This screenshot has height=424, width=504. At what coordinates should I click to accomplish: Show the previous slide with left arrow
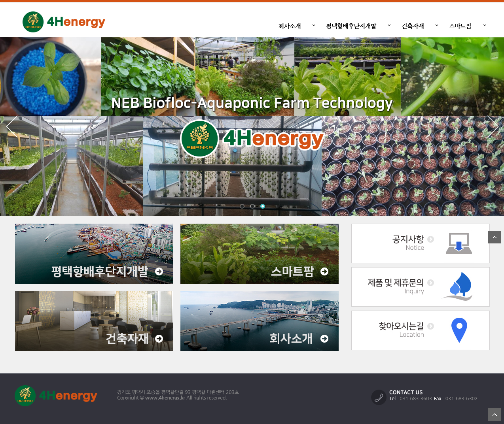pyautogui.click(x=11, y=126)
